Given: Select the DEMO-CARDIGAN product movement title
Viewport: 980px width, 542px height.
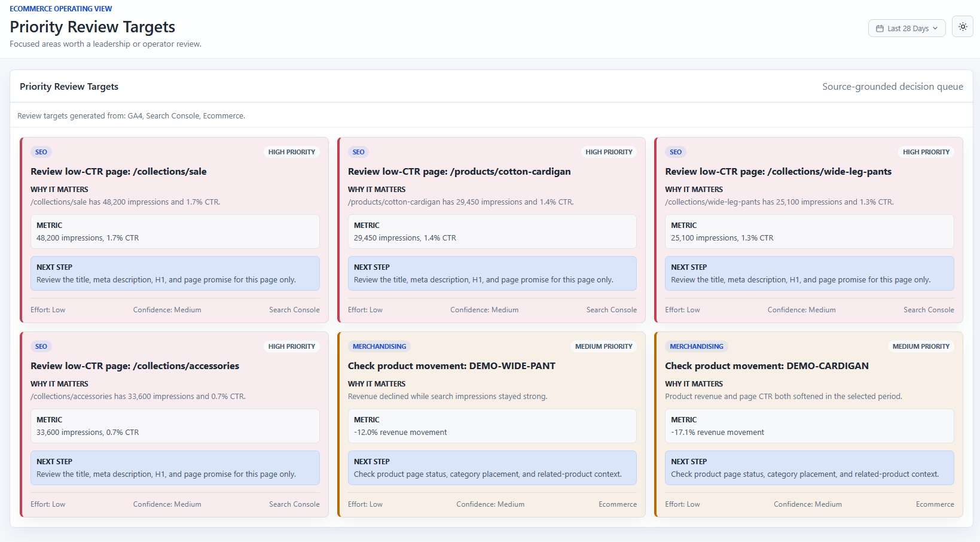Looking at the screenshot, I should (767, 366).
